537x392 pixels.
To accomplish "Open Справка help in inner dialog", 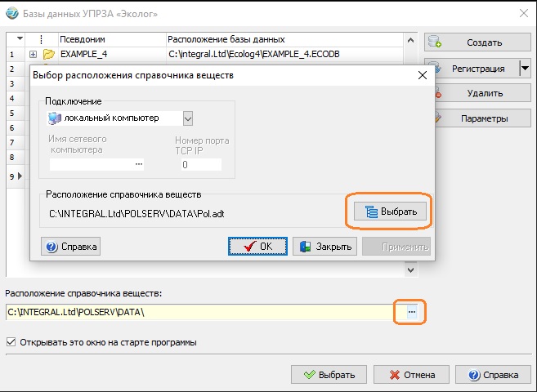I will (71, 247).
